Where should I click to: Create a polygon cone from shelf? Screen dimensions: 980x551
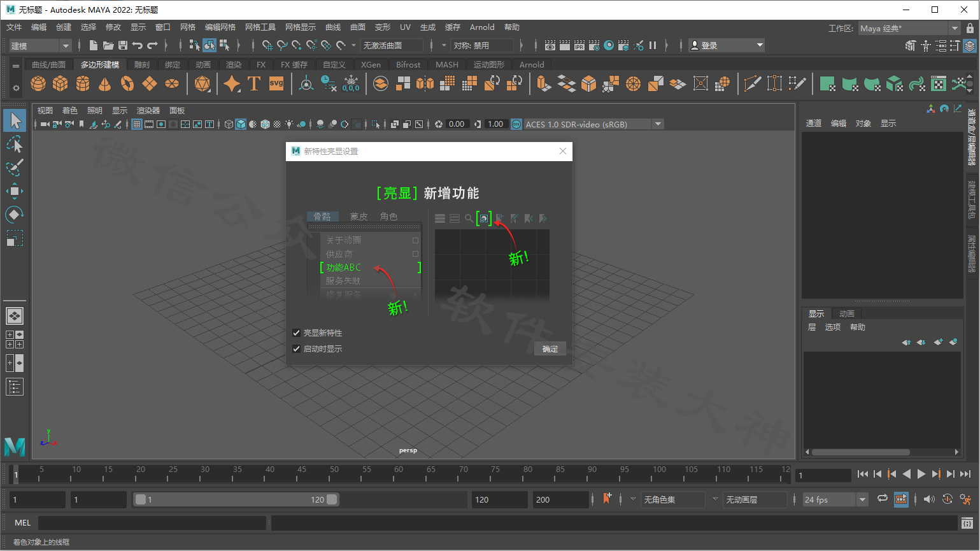pos(105,83)
